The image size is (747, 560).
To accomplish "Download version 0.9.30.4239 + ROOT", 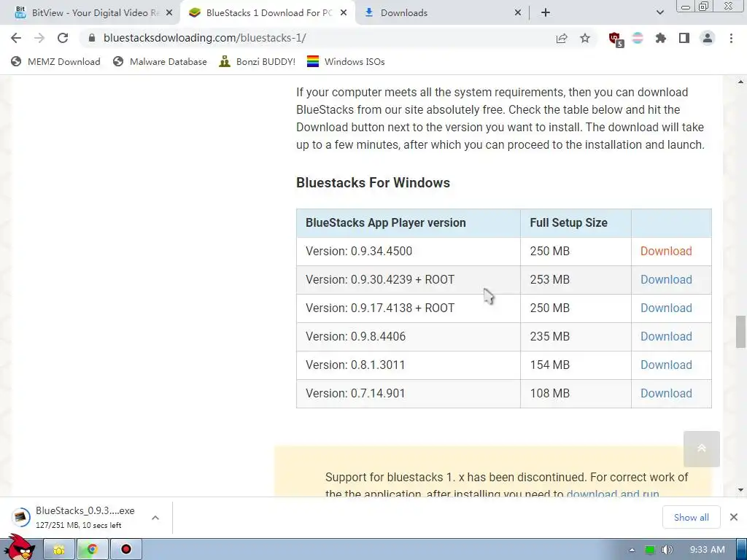I will (666, 279).
